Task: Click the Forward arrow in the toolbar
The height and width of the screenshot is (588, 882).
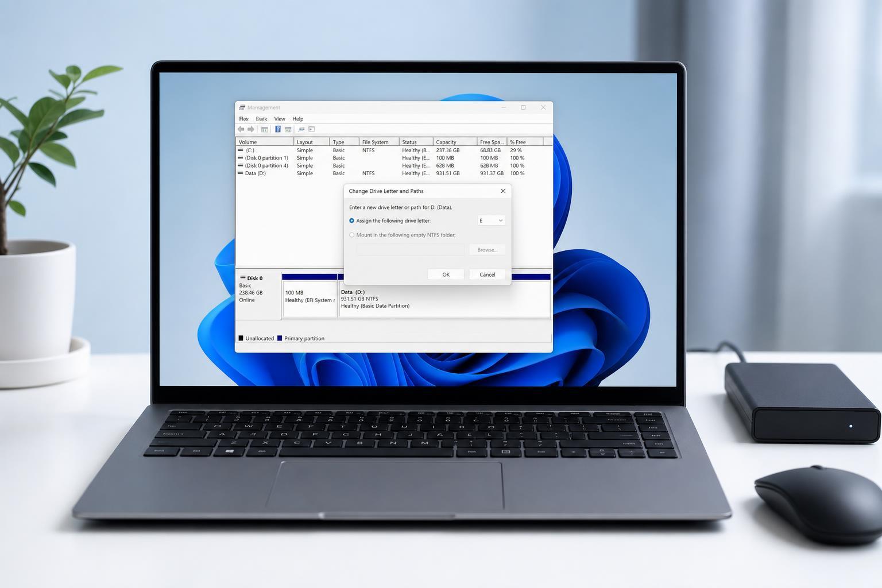Action: (x=251, y=129)
